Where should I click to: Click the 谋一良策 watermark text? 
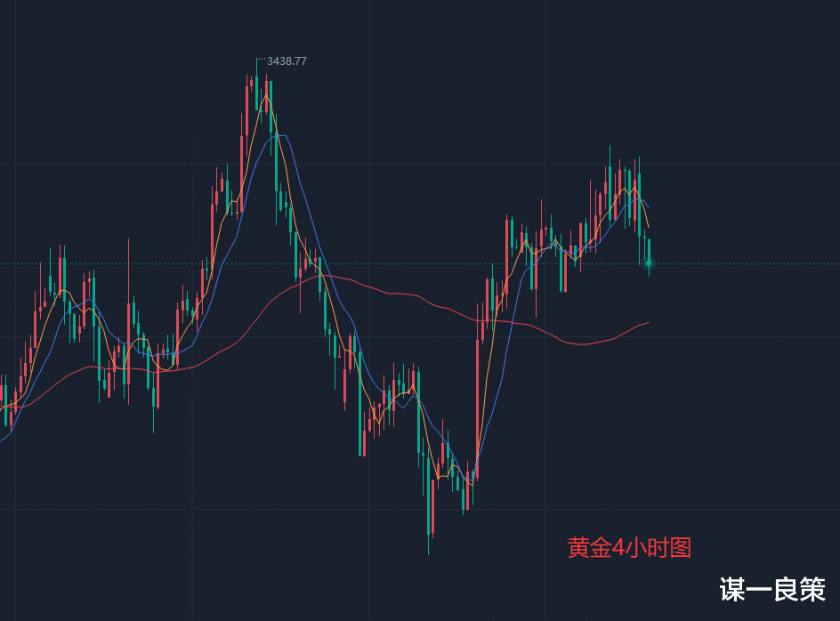(771, 589)
